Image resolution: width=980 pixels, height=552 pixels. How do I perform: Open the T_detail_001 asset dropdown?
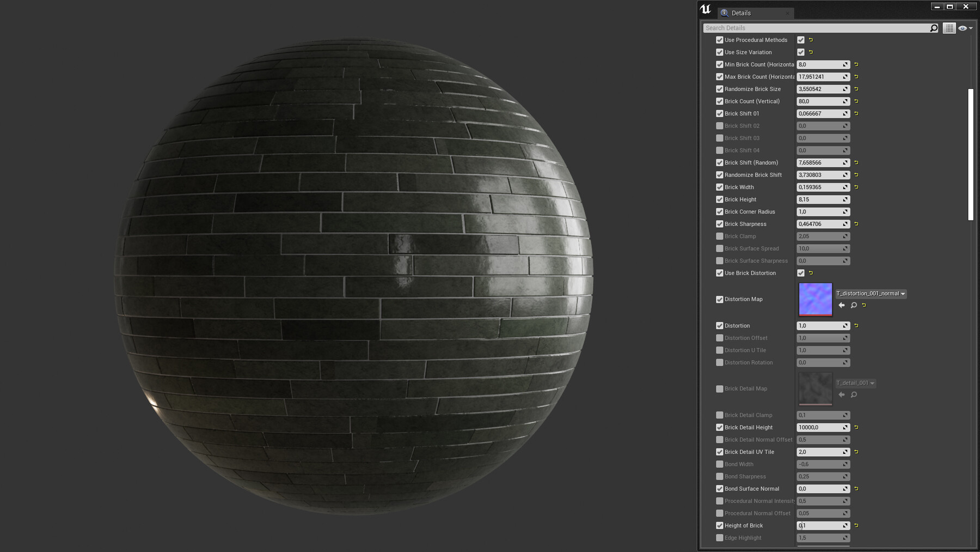tap(855, 383)
